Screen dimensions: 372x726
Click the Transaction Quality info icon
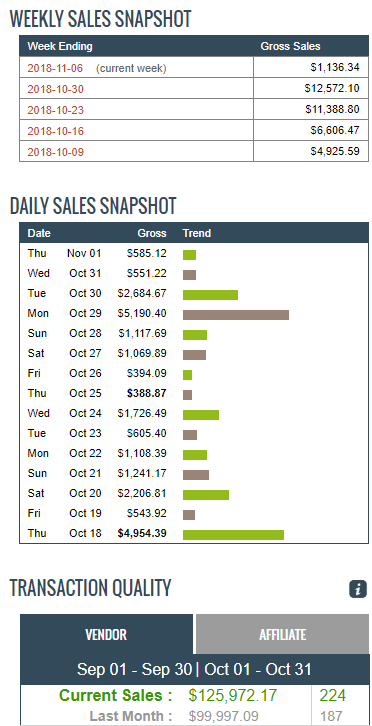[x=358, y=589]
